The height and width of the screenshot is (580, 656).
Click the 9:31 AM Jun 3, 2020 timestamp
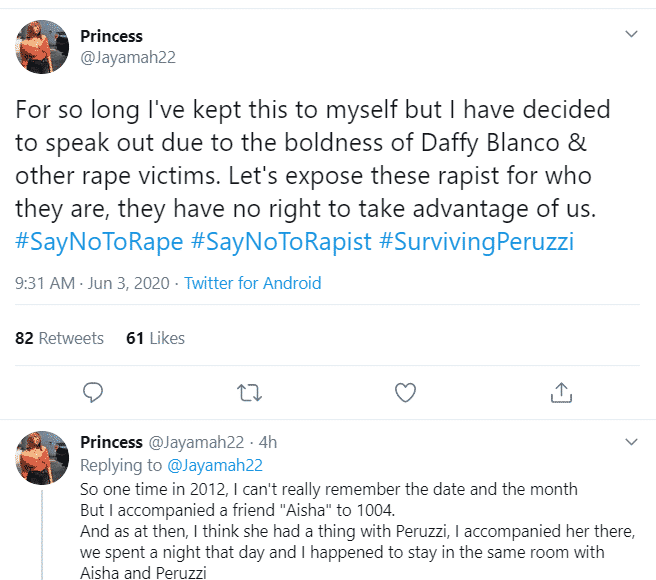click(x=92, y=283)
